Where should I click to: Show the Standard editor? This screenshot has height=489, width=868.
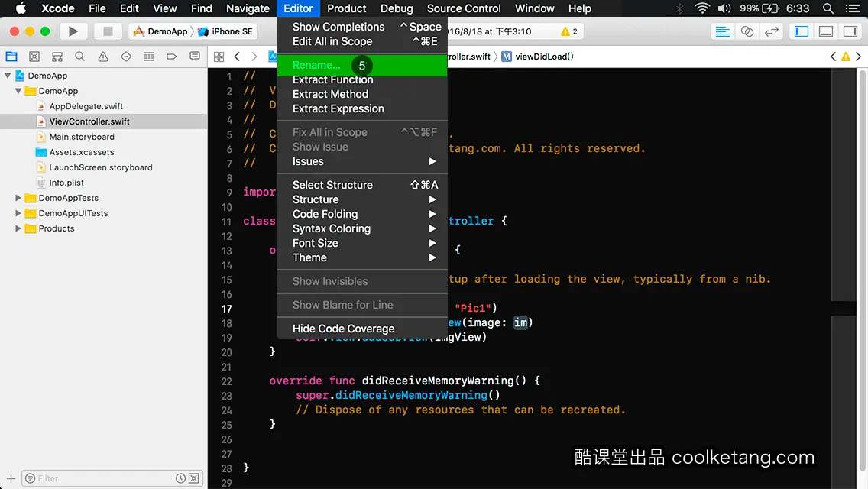tap(722, 31)
